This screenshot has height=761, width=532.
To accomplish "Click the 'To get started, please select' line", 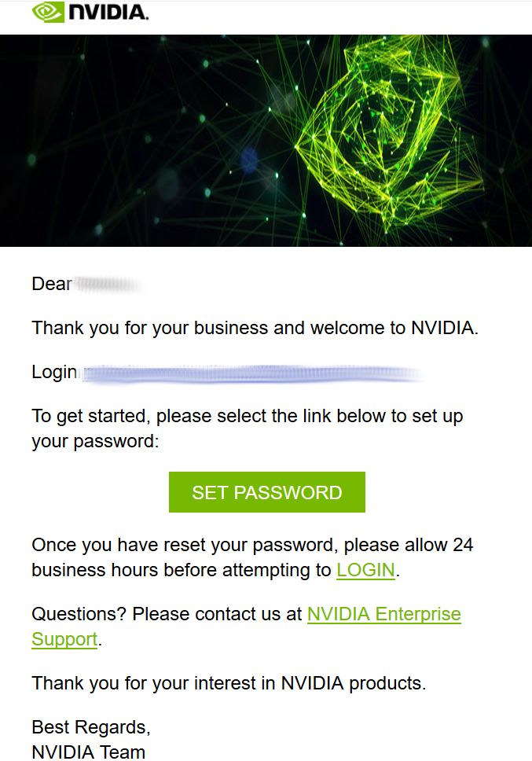I will (248, 417).
